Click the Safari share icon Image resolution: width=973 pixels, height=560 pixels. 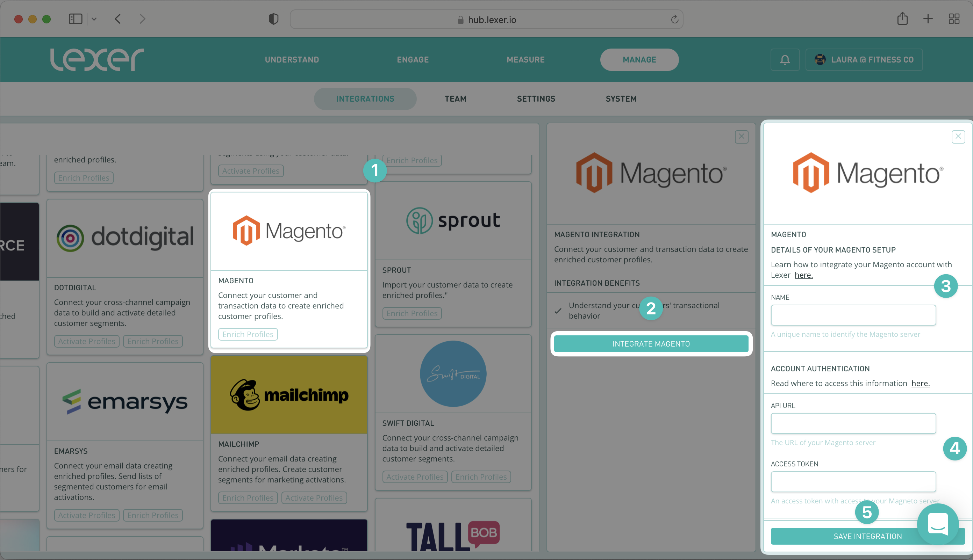pos(902,19)
